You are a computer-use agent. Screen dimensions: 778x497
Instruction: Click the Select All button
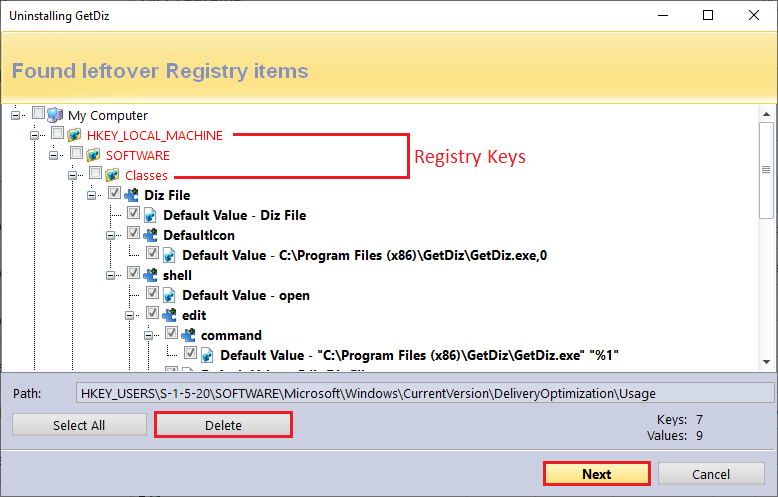click(79, 425)
